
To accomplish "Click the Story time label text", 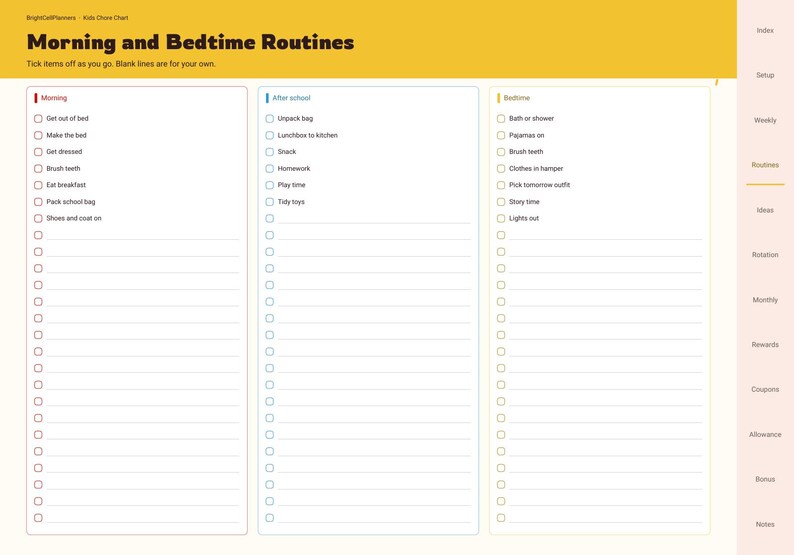I will (524, 202).
